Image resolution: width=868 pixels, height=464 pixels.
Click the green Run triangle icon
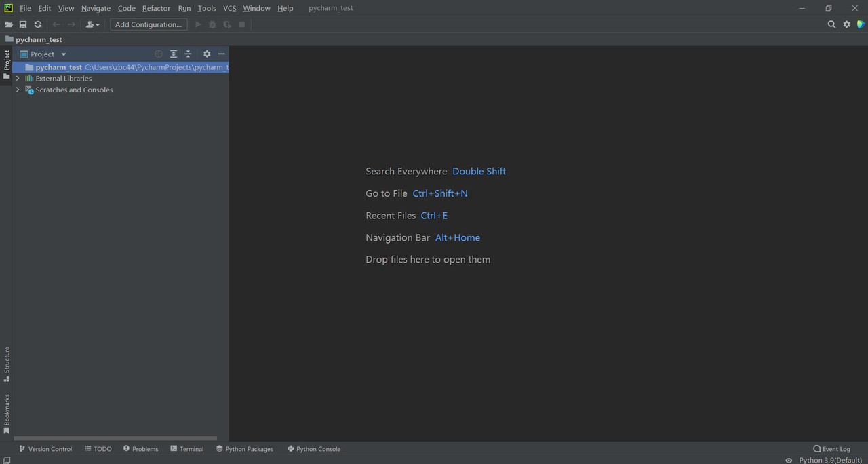(x=198, y=24)
